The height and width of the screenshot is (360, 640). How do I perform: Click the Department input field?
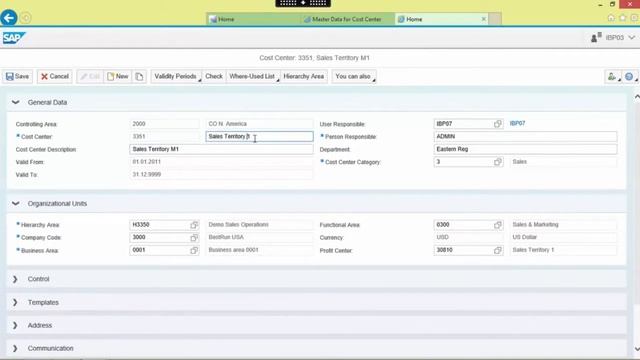click(x=525, y=149)
